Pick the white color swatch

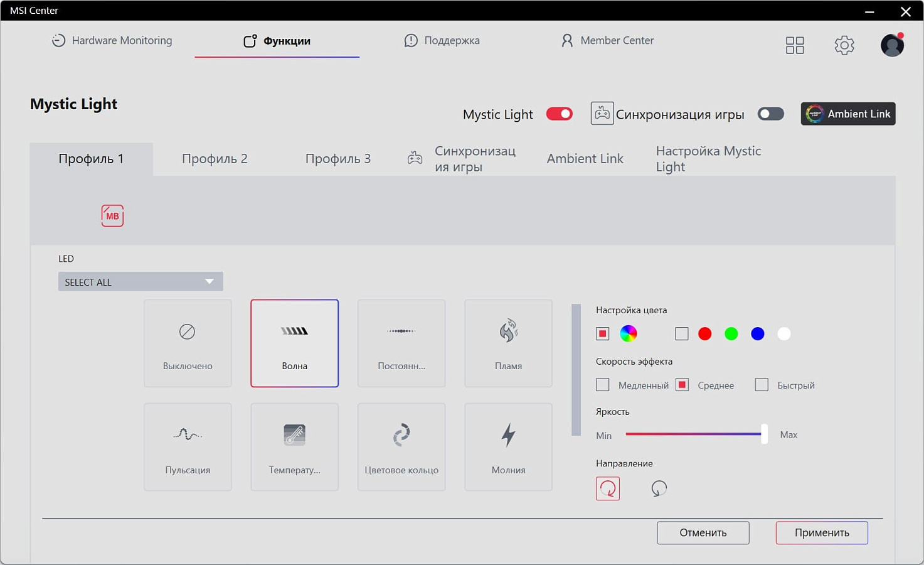(x=784, y=334)
